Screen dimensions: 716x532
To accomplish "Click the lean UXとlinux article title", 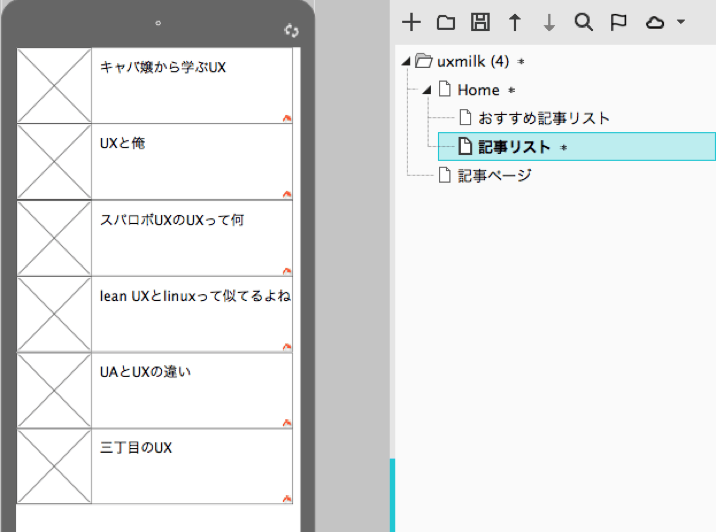I will pyautogui.click(x=195, y=296).
